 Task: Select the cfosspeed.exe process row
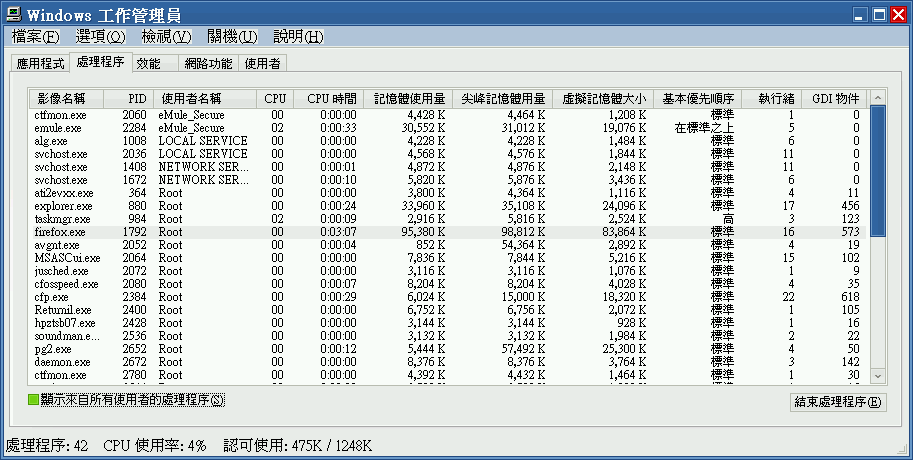(447, 284)
